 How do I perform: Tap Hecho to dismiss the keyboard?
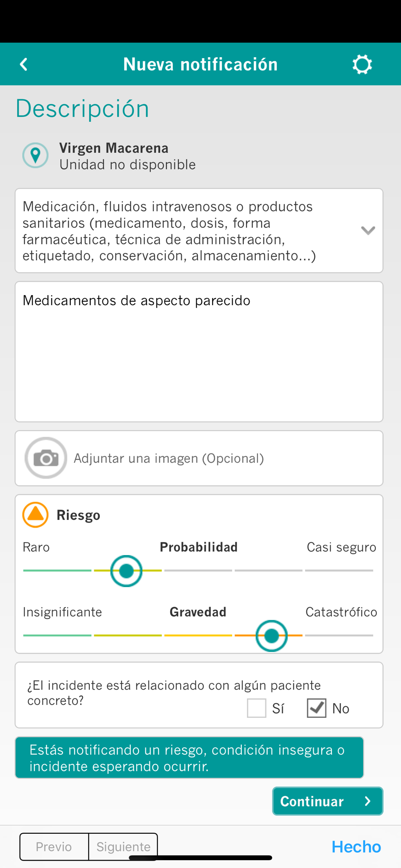tap(356, 847)
